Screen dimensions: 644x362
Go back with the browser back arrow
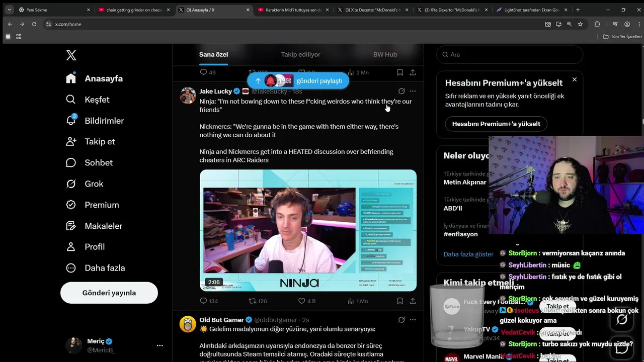pos(10,24)
